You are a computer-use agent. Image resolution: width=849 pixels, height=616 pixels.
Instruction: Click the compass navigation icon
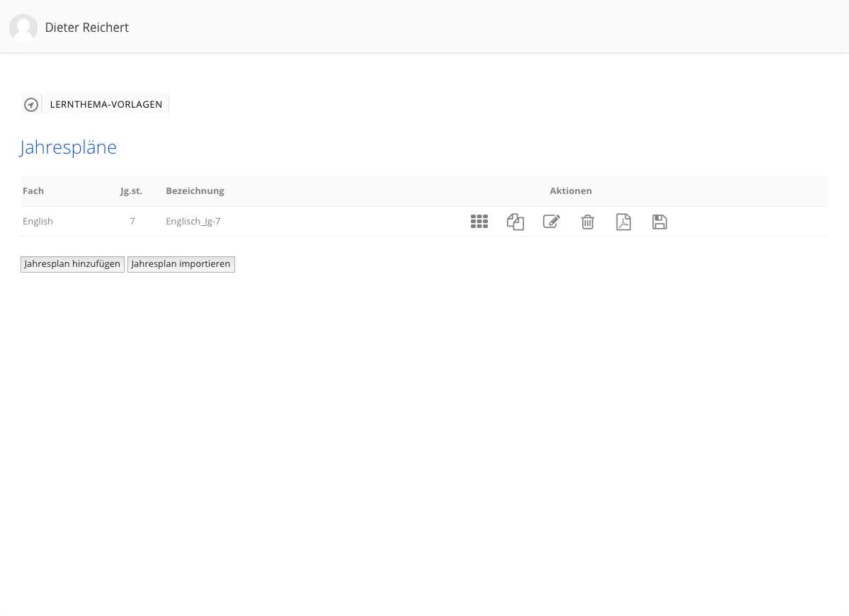[31, 105]
